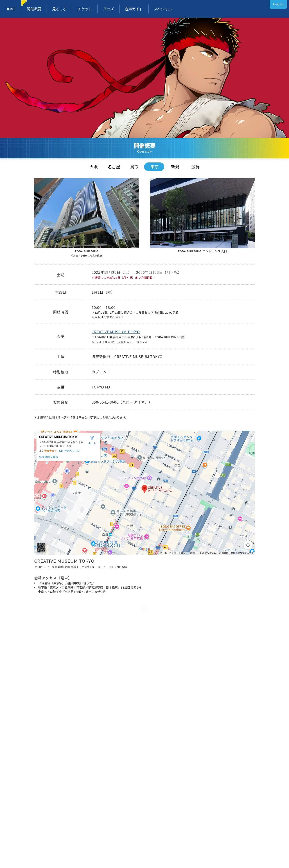
Task: Click the 会場アクセス〔電車〕 heading
Action: click(x=52, y=578)
